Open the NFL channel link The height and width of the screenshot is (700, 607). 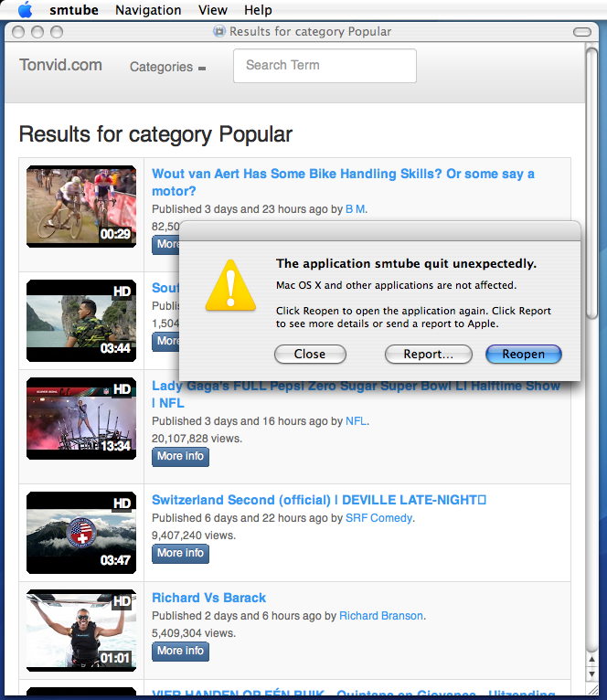tap(357, 421)
